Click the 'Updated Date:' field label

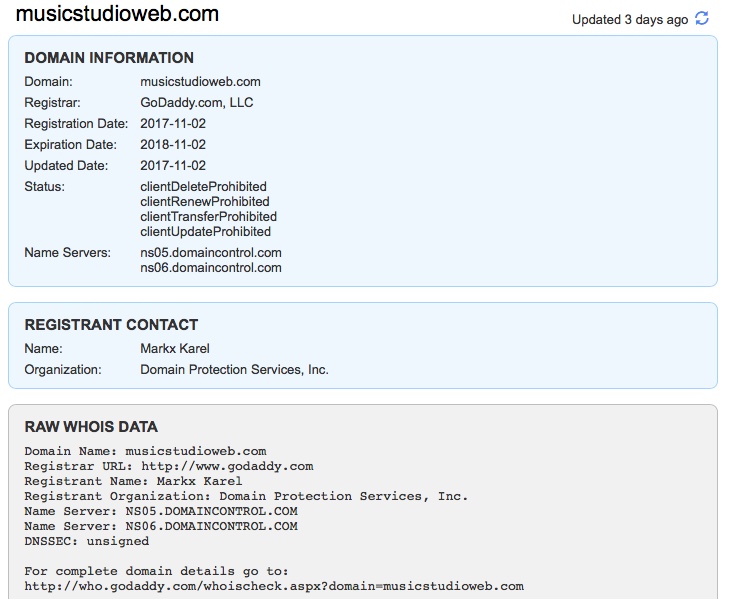click(66, 165)
